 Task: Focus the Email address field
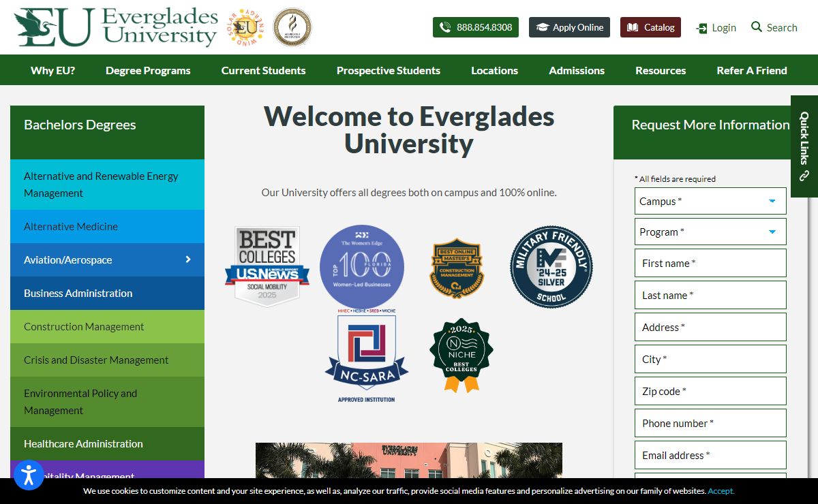pos(710,455)
